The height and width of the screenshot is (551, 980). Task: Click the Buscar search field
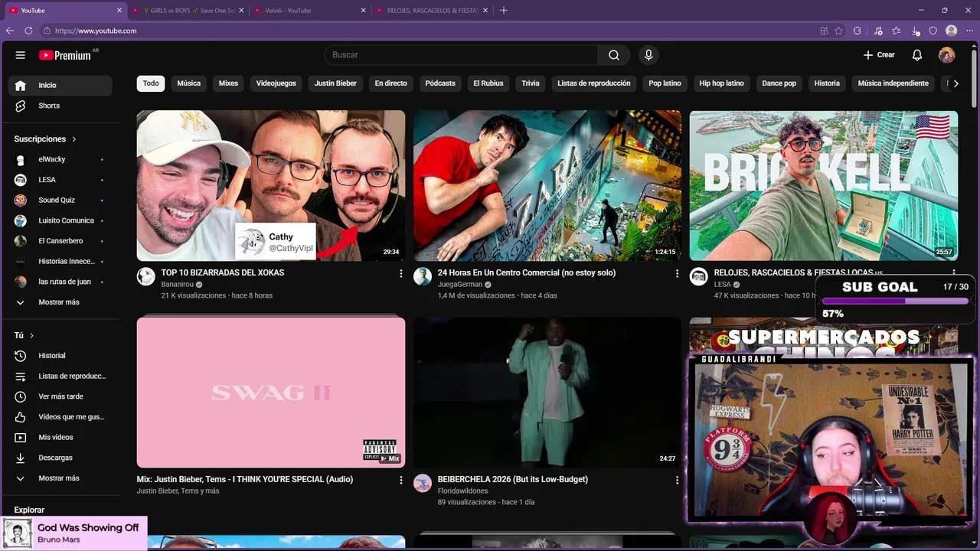461,55
